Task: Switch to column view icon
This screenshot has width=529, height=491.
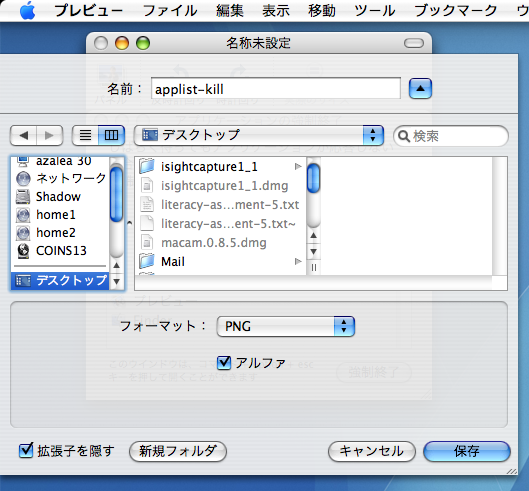Action: point(111,136)
